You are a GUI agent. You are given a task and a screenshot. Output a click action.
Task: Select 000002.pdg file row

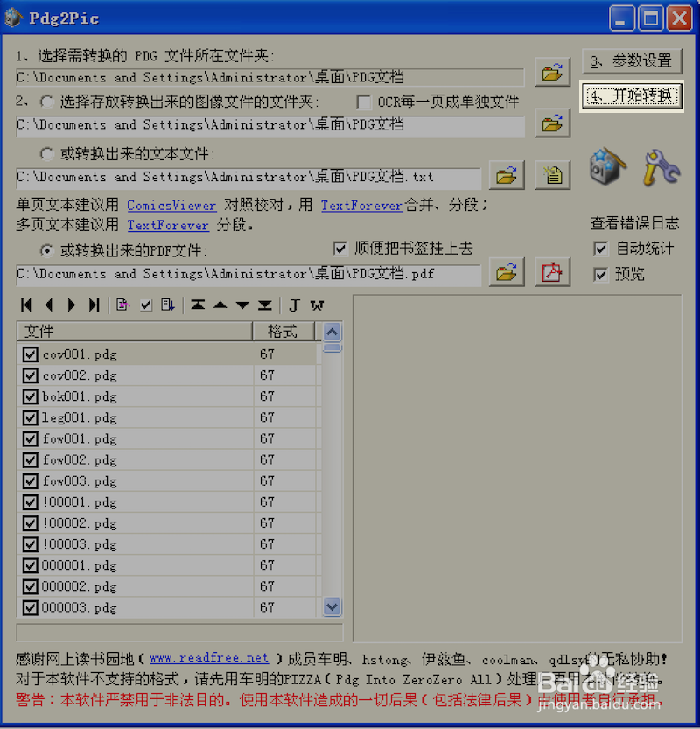click(169, 586)
